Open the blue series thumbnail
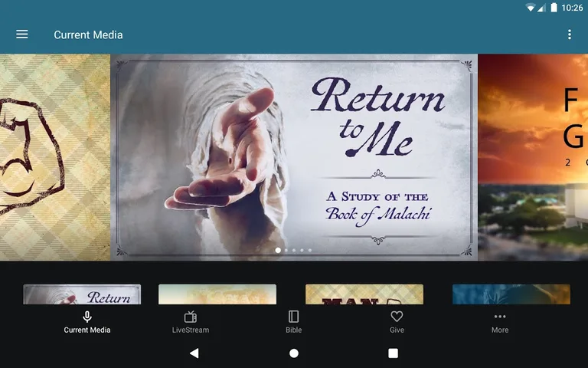This screenshot has height=368, width=588. point(511,294)
